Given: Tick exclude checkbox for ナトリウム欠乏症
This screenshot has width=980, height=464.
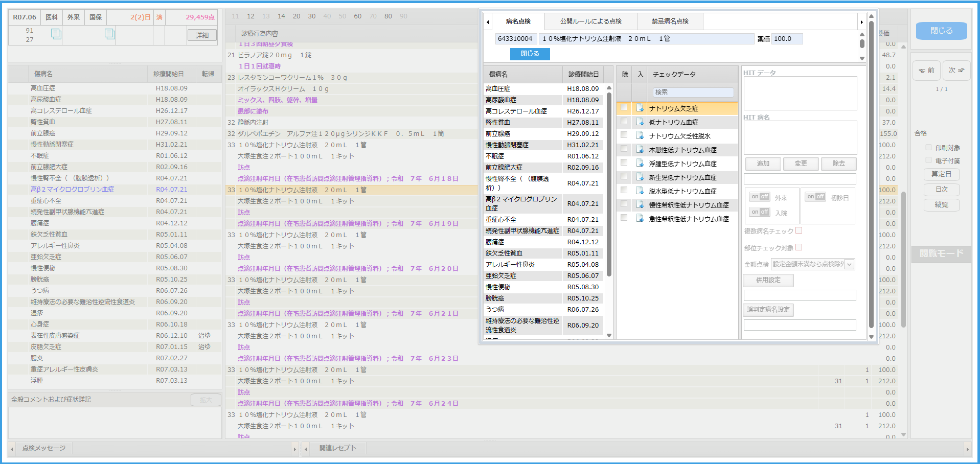Looking at the screenshot, I should [624, 107].
